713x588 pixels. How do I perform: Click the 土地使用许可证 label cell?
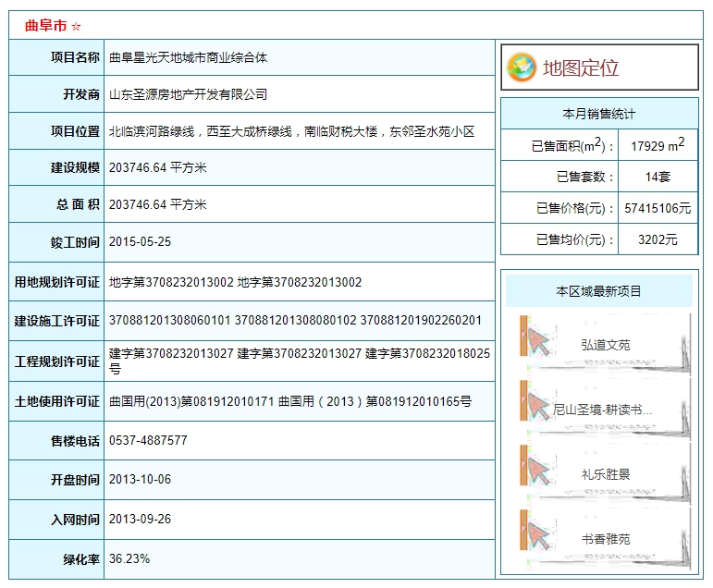[56, 401]
